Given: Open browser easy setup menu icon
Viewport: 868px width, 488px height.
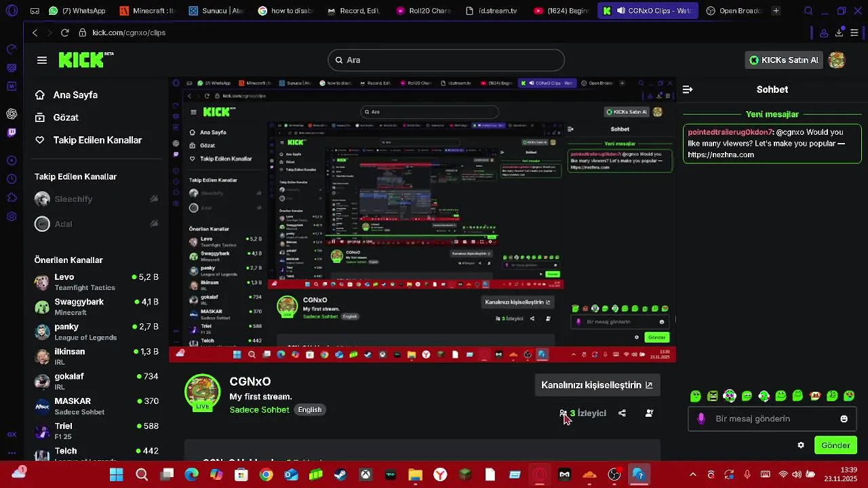Looking at the screenshot, I should (854, 33).
